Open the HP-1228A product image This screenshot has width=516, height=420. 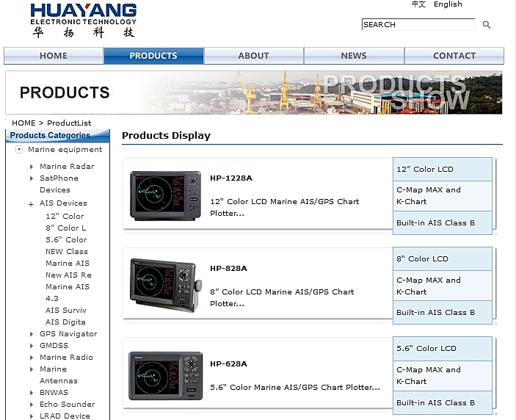[x=165, y=195]
